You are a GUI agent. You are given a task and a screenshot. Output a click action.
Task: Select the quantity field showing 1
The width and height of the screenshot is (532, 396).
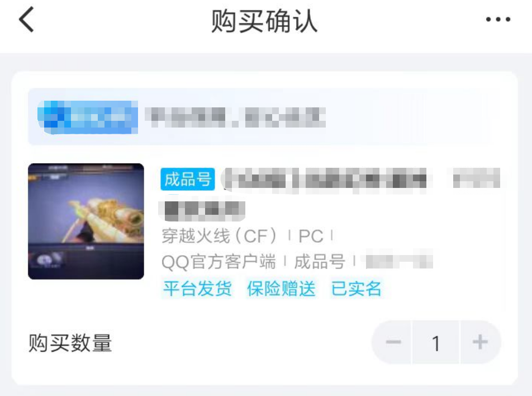point(436,342)
